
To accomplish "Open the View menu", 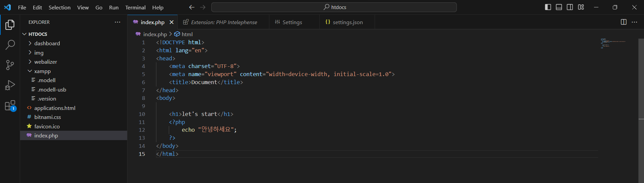I will (83, 7).
